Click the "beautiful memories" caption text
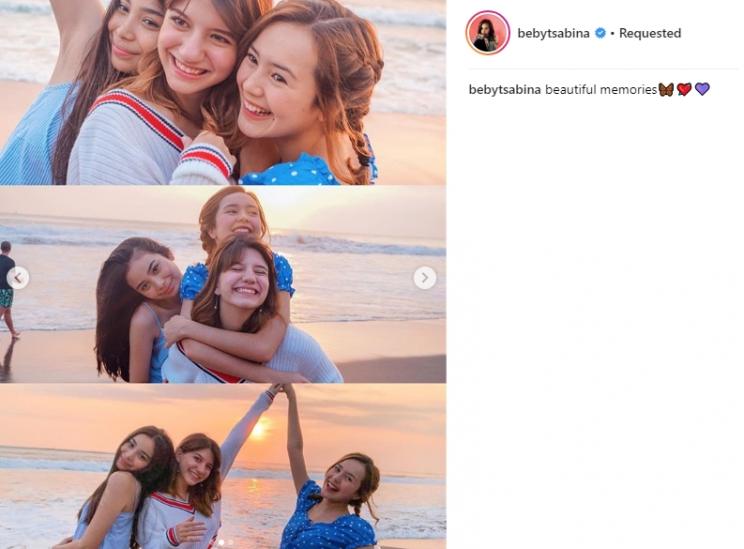The height and width of the screenshot is (549, 744). (600, 90)
